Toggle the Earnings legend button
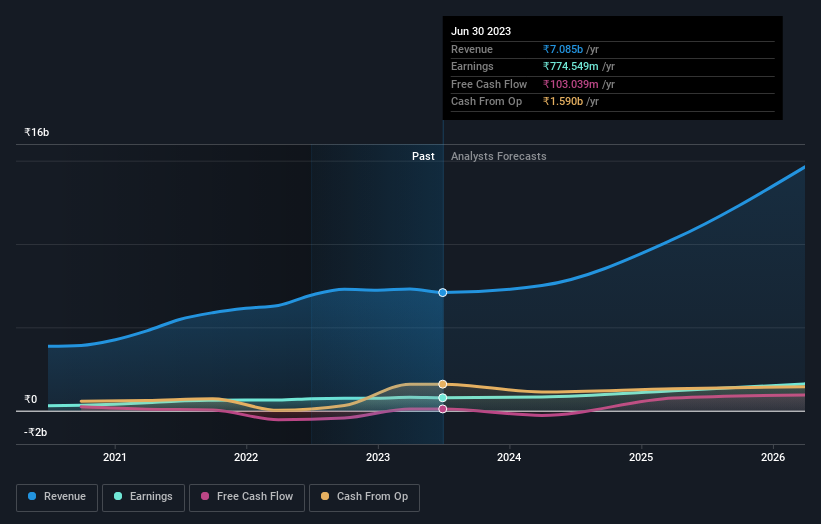 tap(143, 497)
